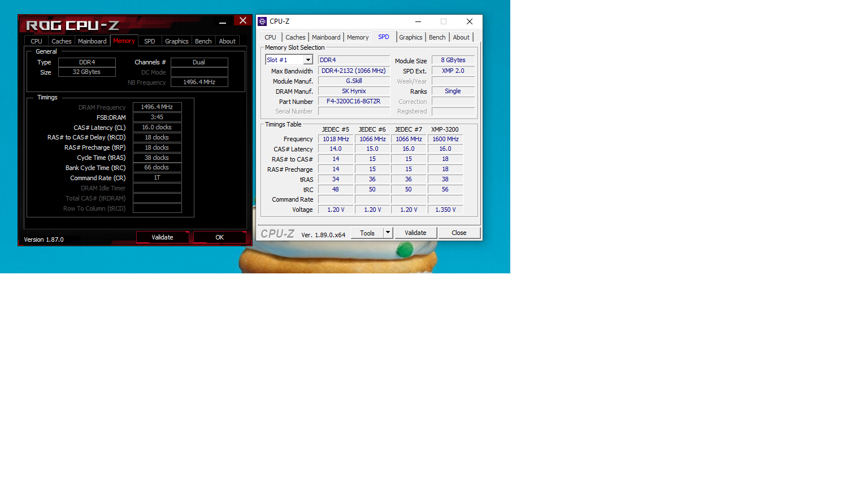The width and height of the screenshot is (868, 488).
Task: Click Bank Cycle Time 66 clocks value
Action: pyautogui.click(x=157, y=168)
